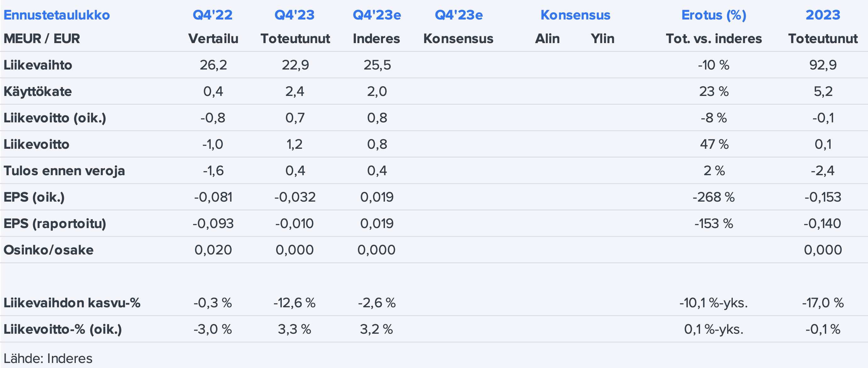Image resolution: width=868 pixels, height=368 pixels.
Task: Select the -17,0 % growth value
Action: point(822,303)
